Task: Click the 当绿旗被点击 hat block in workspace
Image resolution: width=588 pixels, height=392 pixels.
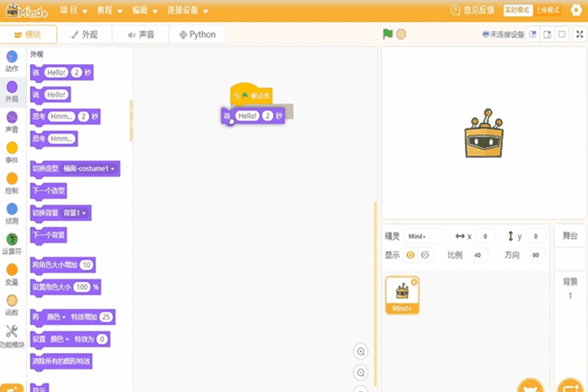Action: point(251,94)
